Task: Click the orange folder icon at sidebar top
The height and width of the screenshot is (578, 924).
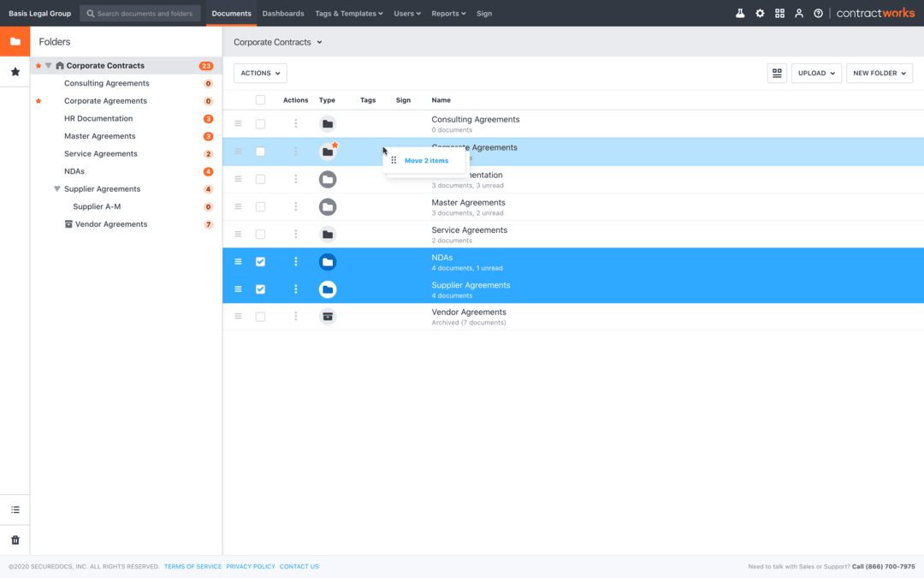Action: click(x=15, y=40)
